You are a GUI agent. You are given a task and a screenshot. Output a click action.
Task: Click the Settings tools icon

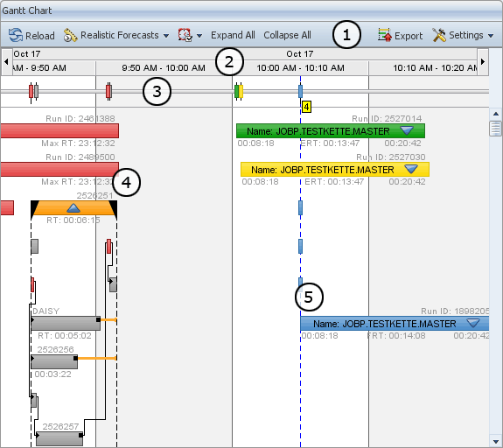[x=439, y=35]
